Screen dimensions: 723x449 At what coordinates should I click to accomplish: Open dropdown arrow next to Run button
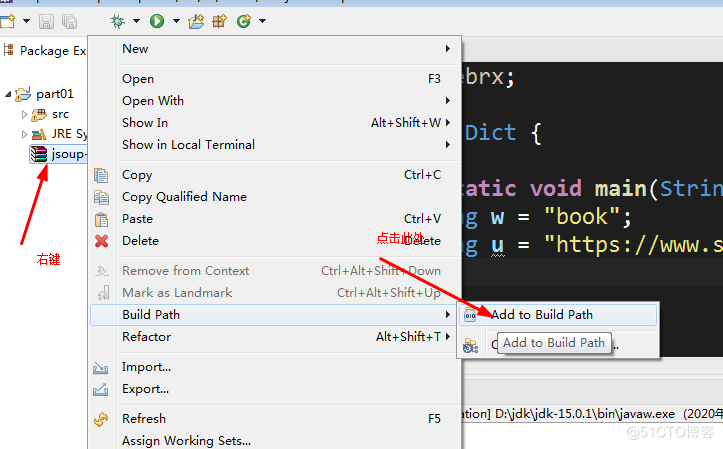[x=176, y=21]
